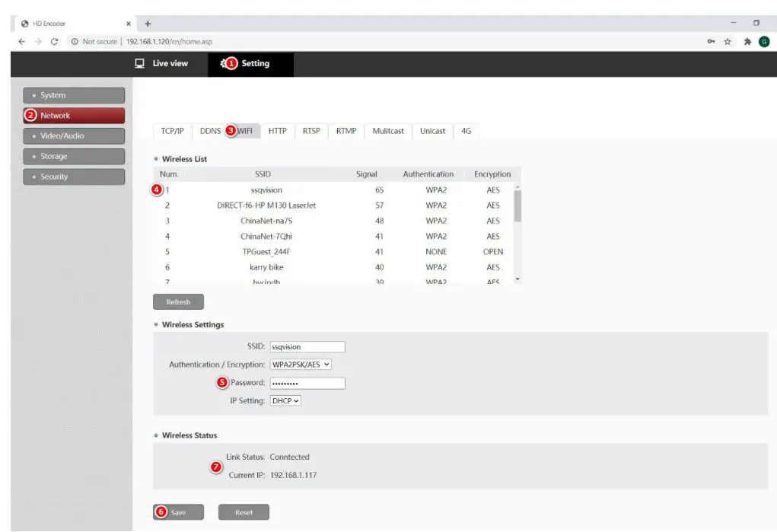Viewport: 777px width, 532px height.
Task: Click the address bar URL
Action: [169, 42]
